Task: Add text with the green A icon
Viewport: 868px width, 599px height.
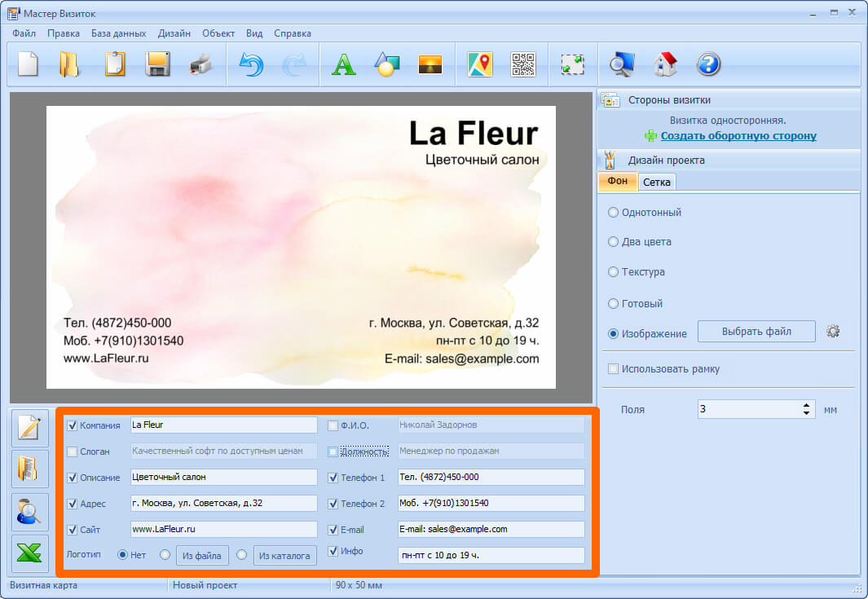Action: (344, 64)
